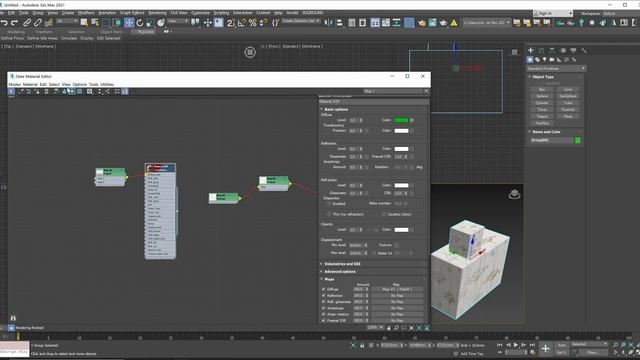This screenshot has width=640, height=360.
Task: Click the Sphere primitive button
Action: 542,96
